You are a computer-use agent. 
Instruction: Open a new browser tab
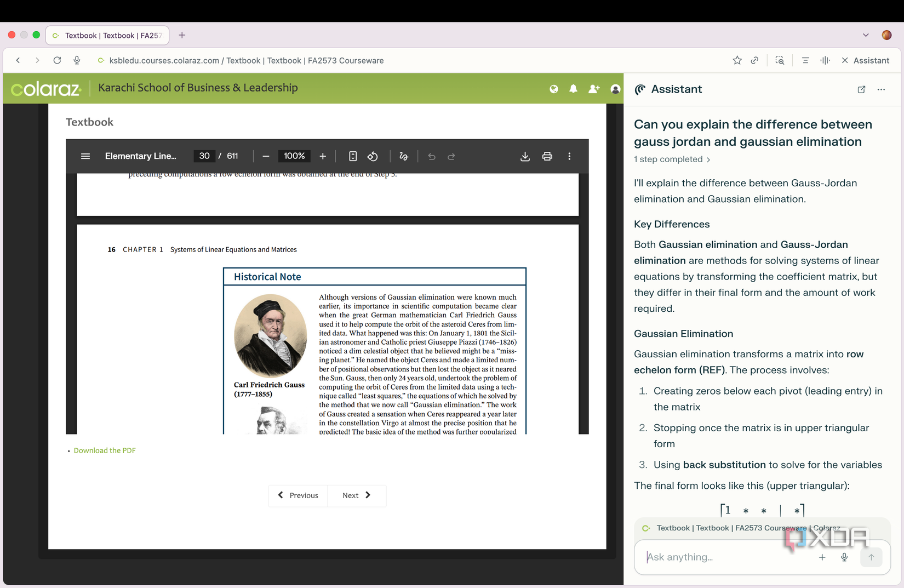[182, 35]
